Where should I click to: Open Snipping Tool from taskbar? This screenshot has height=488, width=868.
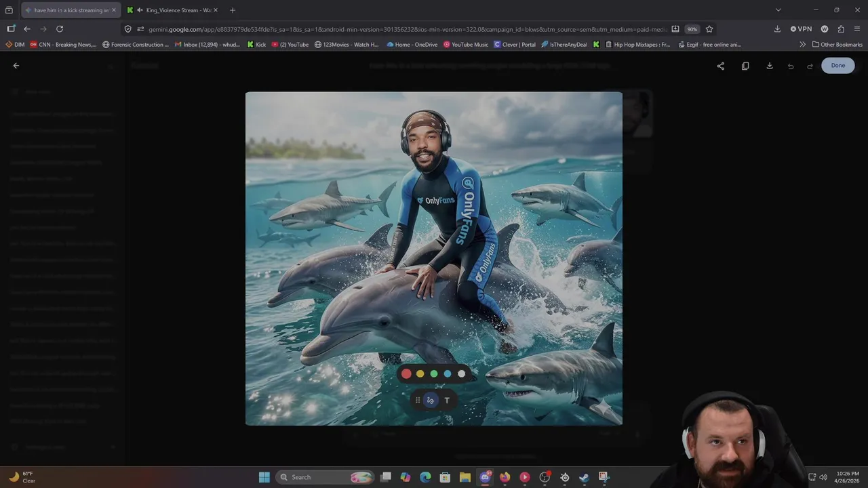[x=604, y=477]
